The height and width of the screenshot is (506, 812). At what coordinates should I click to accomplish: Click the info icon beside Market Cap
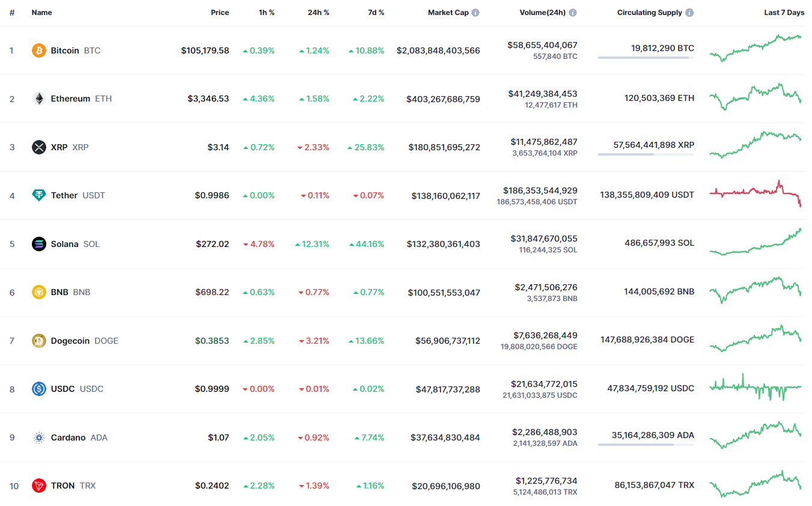coord(475,13)
